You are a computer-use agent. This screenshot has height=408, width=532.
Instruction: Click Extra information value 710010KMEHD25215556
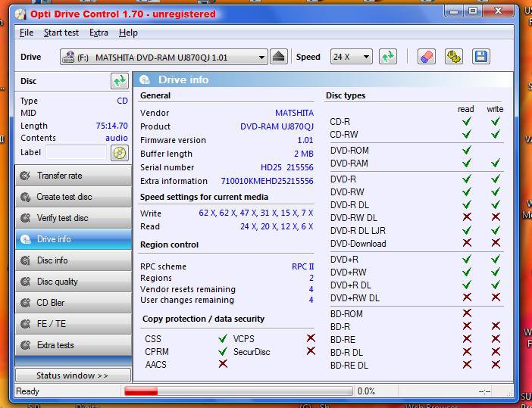click(x=267, y=181)
